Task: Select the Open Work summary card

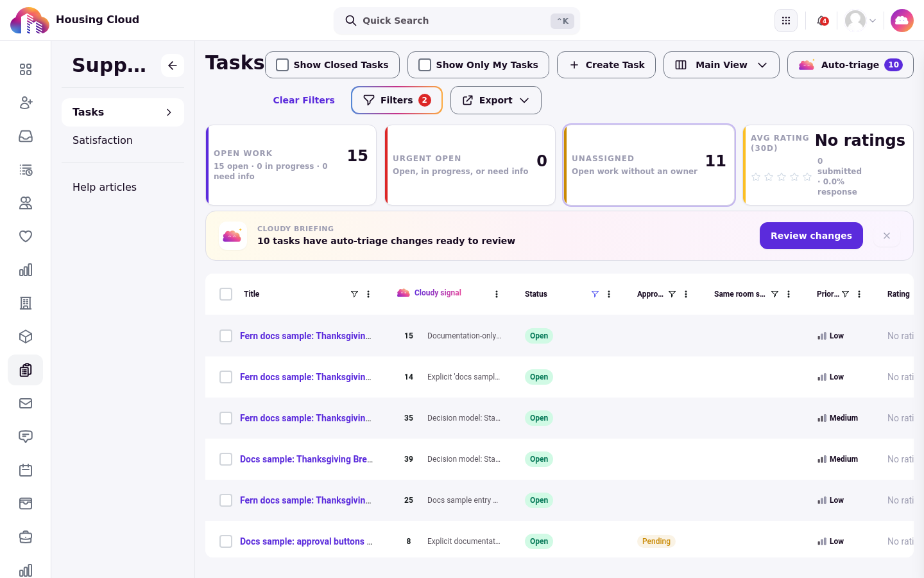Action: tap(291, 165)
